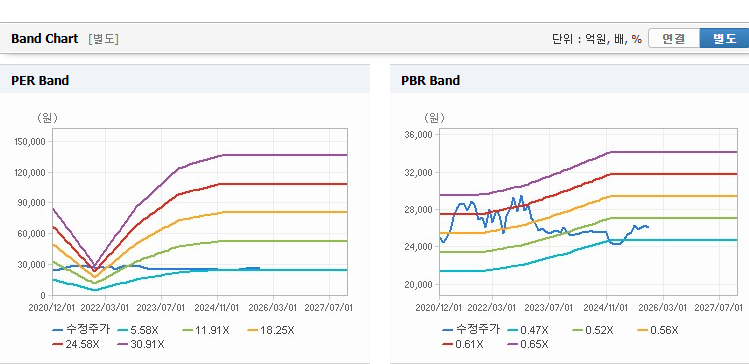
Task: Click the 28,000 axis label in PBR chart
Action: tap(419, 210)
